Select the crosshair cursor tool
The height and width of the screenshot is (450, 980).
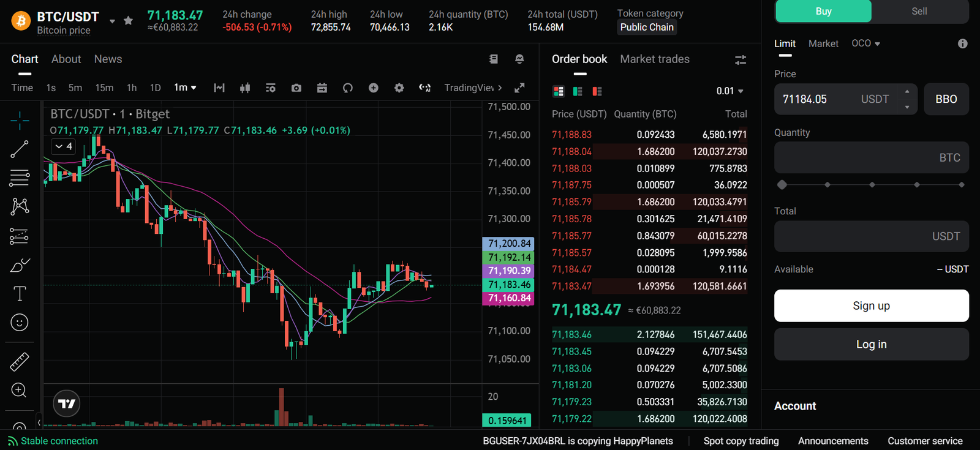20,120
